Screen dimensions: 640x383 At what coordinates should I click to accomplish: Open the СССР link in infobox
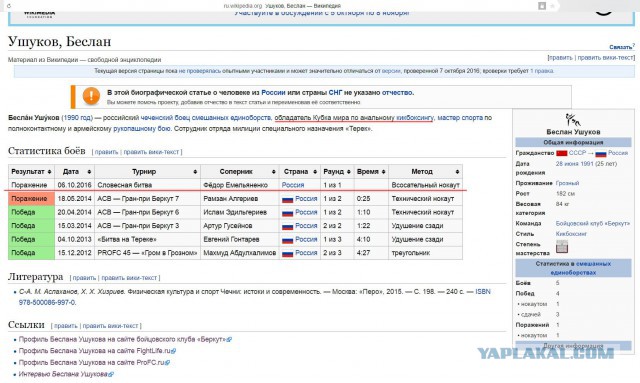(x=577, y=153)
